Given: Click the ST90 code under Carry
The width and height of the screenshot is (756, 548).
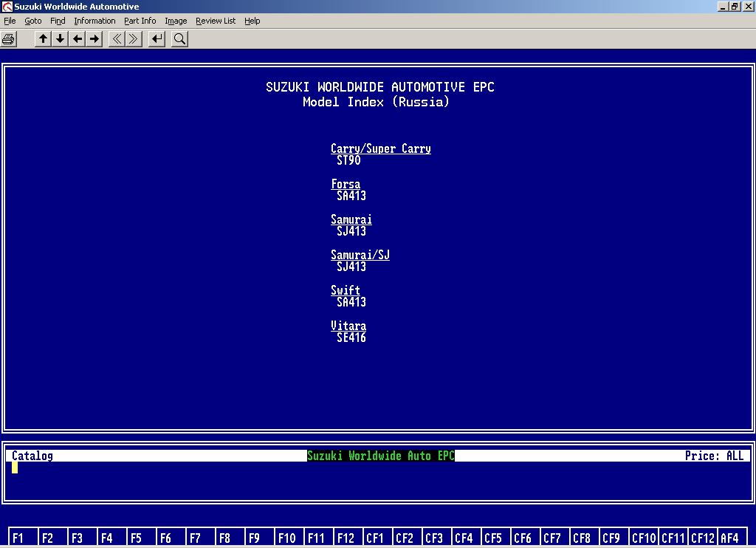Looking at the screenshot, I should (x=348, y=160).
